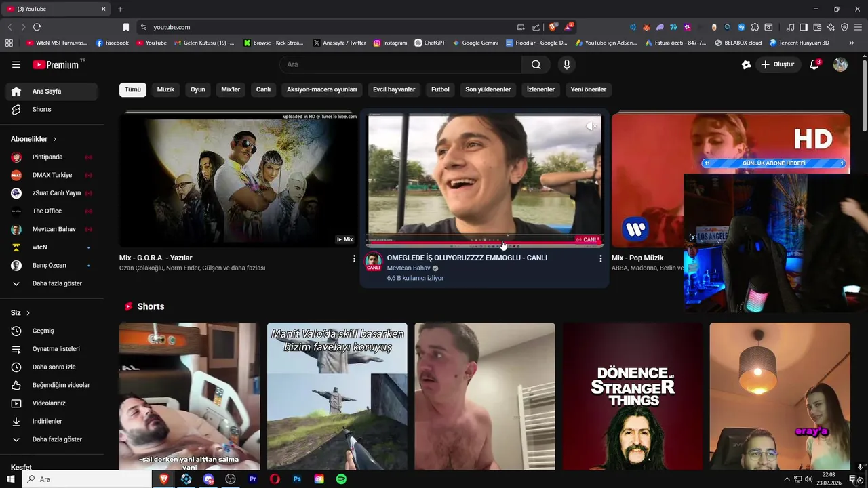868x488 pixels.
Task: Select the Müzik filter chip
Action: (165, 89)
